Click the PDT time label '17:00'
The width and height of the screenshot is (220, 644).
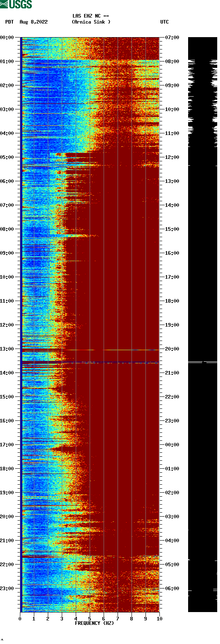[7, 445]
